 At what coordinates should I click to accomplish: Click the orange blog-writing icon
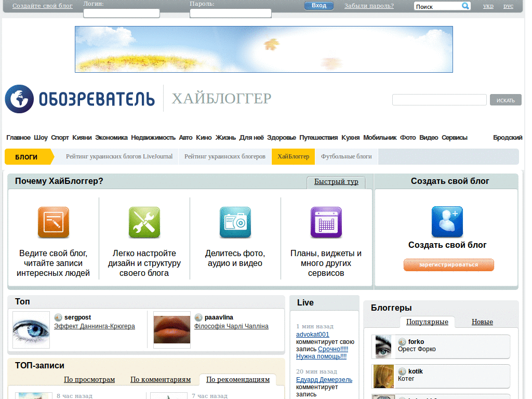pos(54,222)
